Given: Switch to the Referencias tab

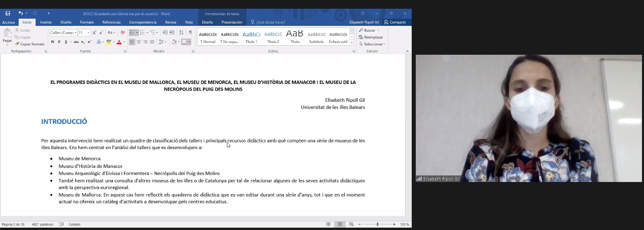Looking at the screenshot, I should 112,22.
